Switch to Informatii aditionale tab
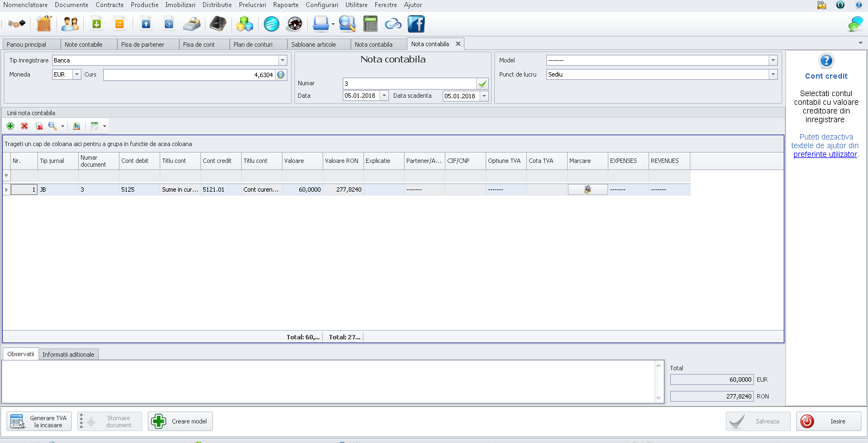 pos(68,355)
